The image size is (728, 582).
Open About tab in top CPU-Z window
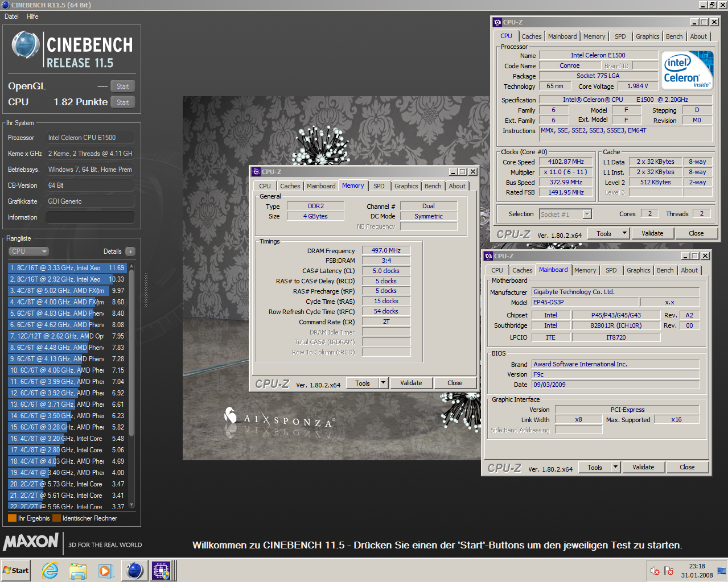point(698,36)
